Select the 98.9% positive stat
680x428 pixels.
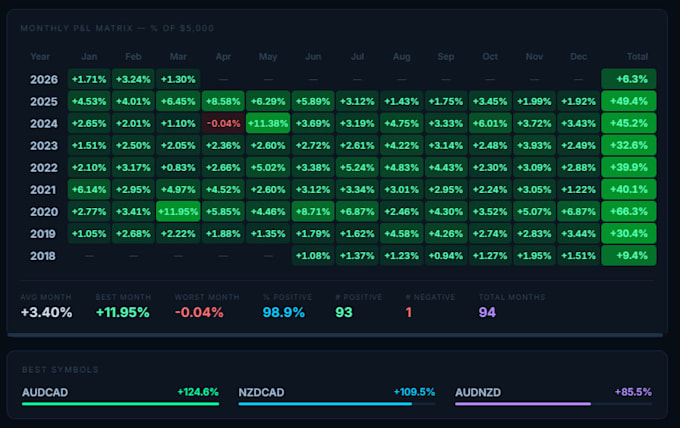tap(284, 312)
